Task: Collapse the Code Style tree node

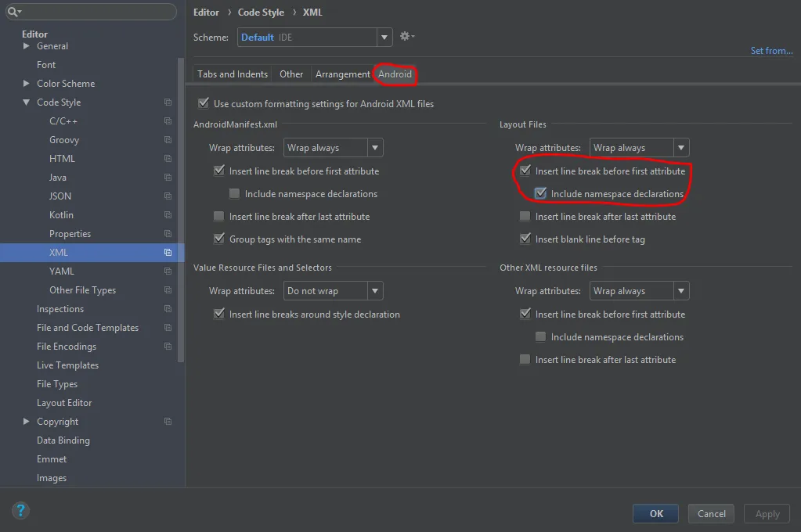Action: (x=26, y=102)
